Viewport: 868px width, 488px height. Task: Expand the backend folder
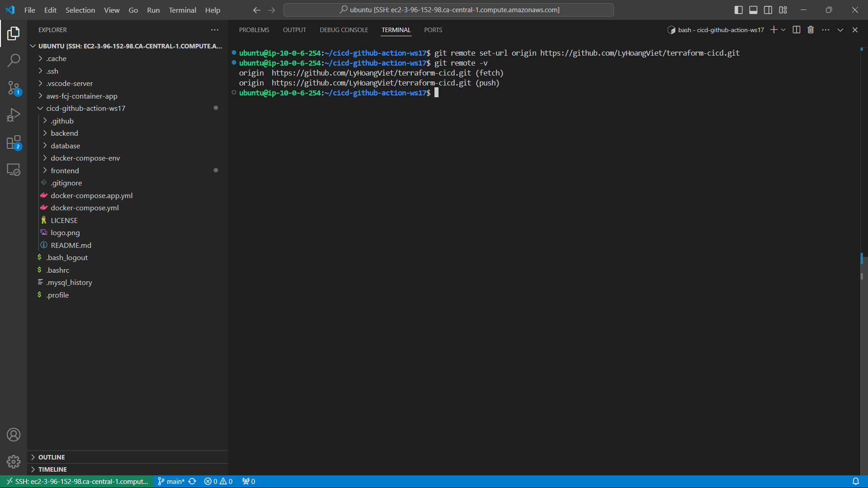127,133
